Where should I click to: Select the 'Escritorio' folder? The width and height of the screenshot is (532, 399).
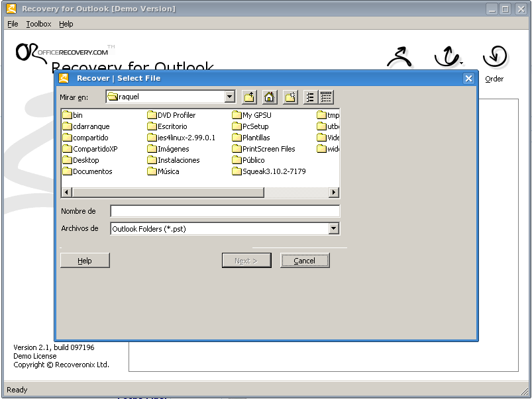tap(167, 126)
